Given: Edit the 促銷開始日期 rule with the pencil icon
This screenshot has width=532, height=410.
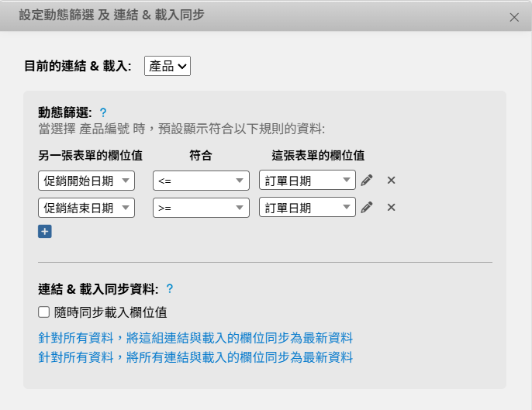Looking at the screenshot, I should (x=368, y=181).
